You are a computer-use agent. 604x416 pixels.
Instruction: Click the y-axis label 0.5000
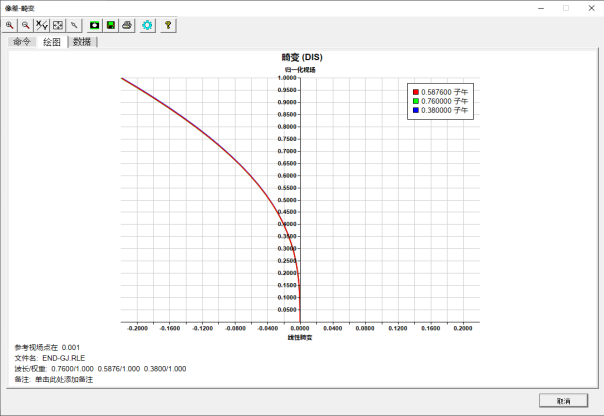pyautogui.click(x=287, y=200)
